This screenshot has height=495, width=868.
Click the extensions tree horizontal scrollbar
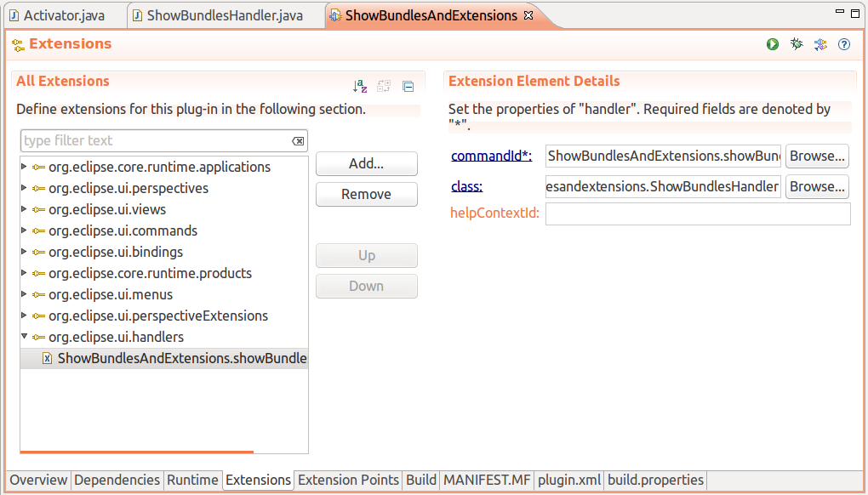(137, 452)
